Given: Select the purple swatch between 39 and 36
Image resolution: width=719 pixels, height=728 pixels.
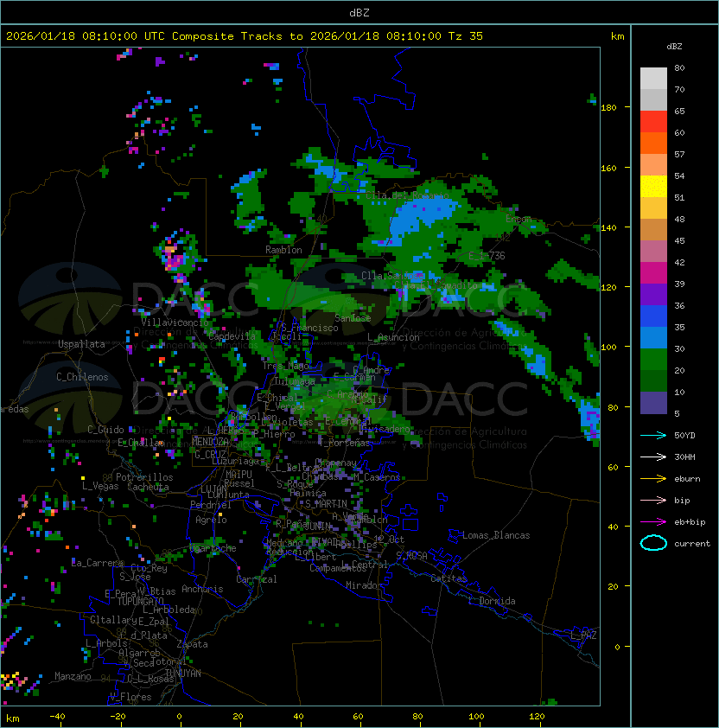Looking at the screenshot, I should [x=653, y=295].
